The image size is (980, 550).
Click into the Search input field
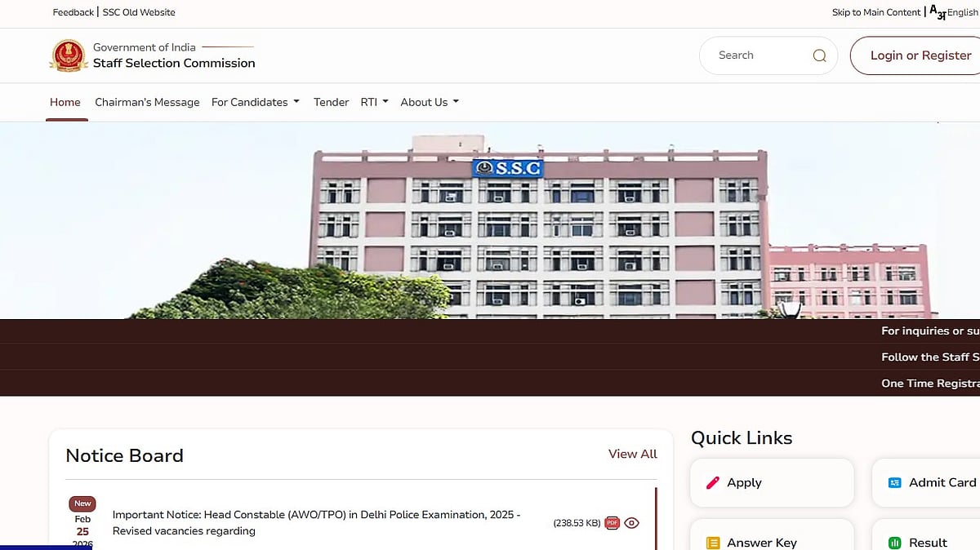point(755,55)
